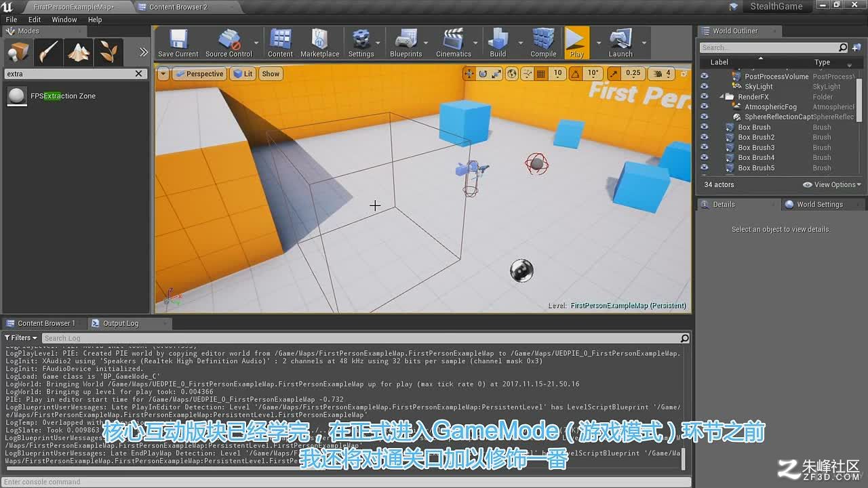Open the Content browser toolbar button
The image size is (868, 488).
pyautogui.click(x=280, y=43)
